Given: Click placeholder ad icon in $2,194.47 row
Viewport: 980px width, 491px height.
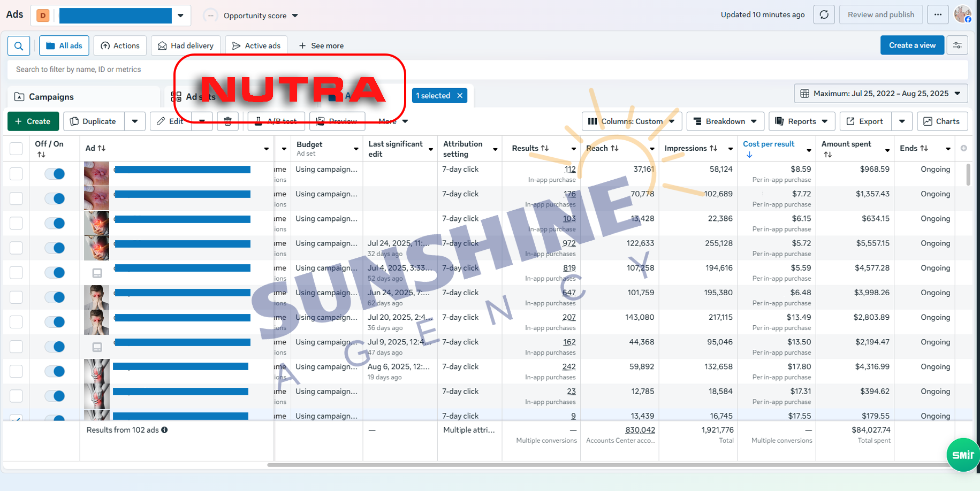Looking at the screenshot, I should [x=97, y=347].
